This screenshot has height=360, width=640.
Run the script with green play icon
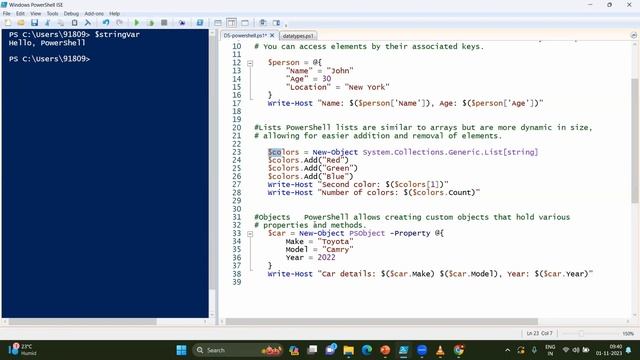(x=137, y=23)
